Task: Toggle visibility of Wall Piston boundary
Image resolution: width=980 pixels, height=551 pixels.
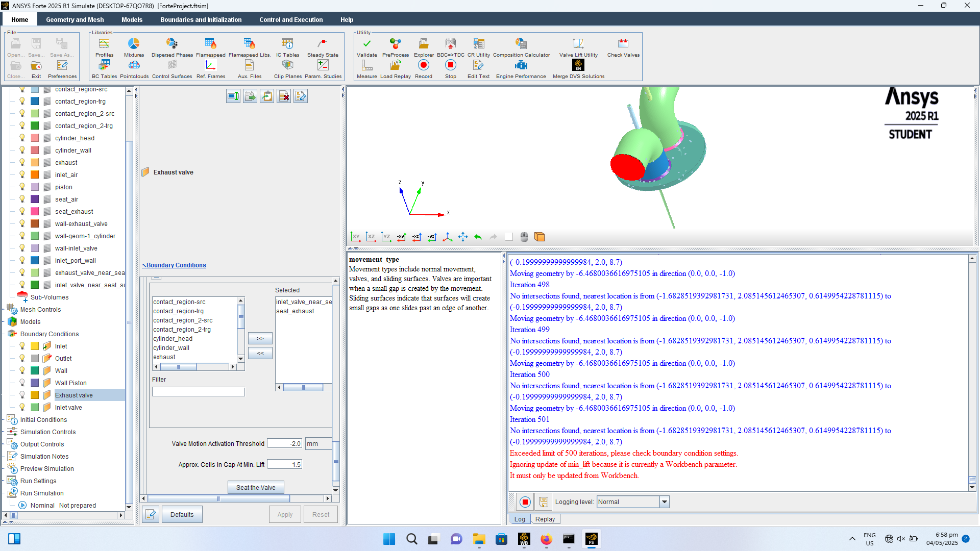Action: point(22,383)
